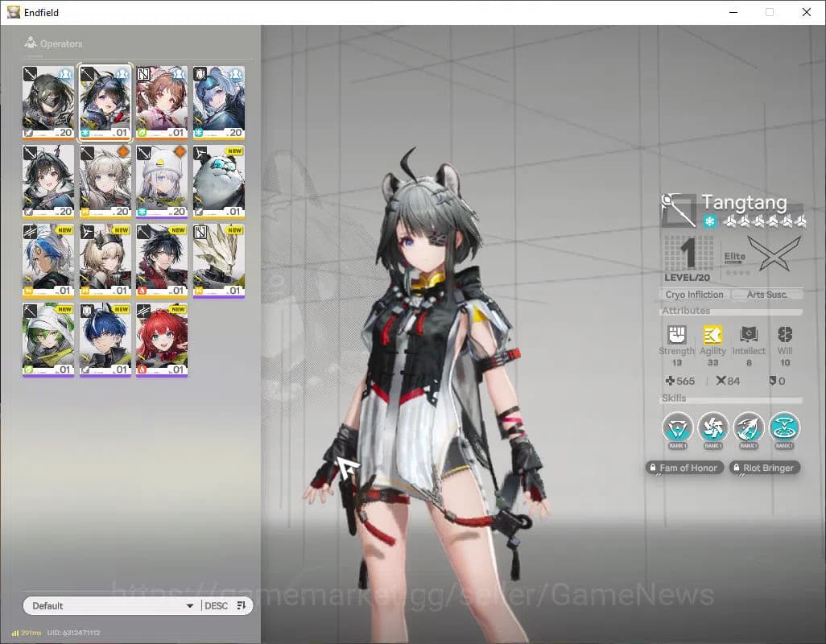Click the Tangtang operator name
The image size is (826, 644).
[745, 202]
